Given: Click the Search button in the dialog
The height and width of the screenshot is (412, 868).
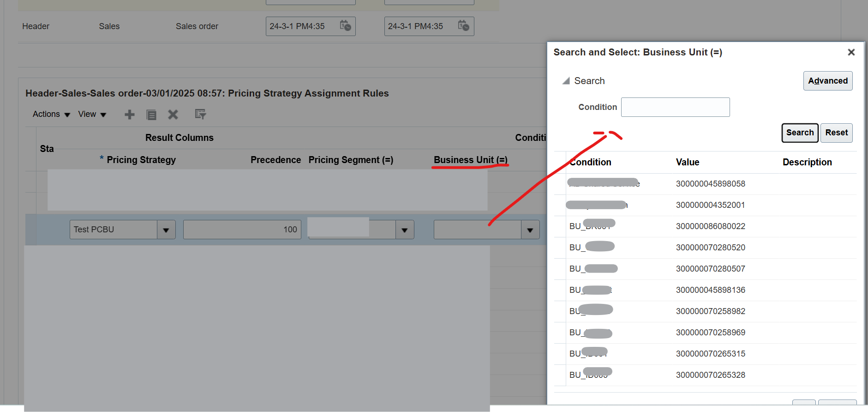Looking at the screenshot, I should coord(800,133).
